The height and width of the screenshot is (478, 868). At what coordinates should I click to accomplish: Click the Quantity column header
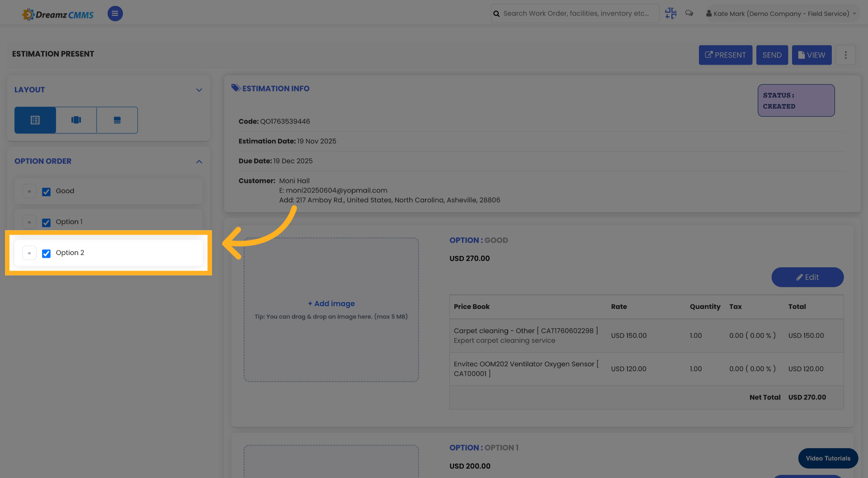point(705,307)
